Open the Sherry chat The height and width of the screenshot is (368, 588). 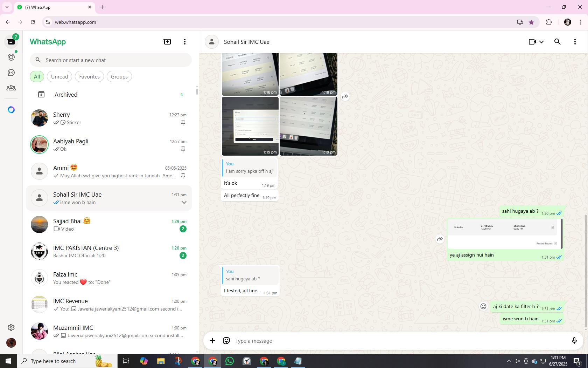pyautogui.click(x=109, y=118)
